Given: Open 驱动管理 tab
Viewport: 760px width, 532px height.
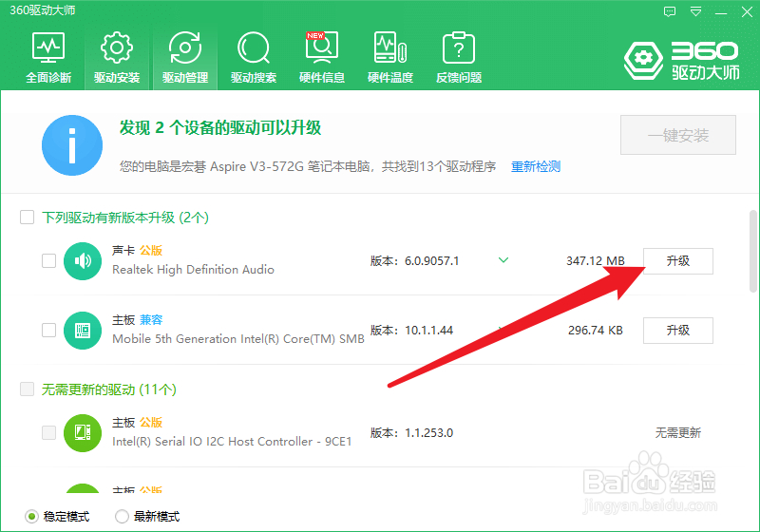Looking at the screenshot, I should click(x=185, y=57).
